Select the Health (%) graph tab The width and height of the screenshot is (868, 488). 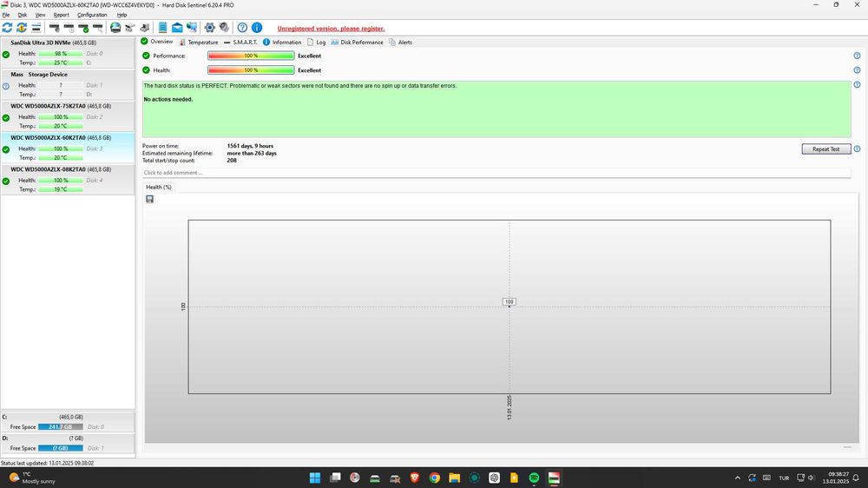coord(159,188)
